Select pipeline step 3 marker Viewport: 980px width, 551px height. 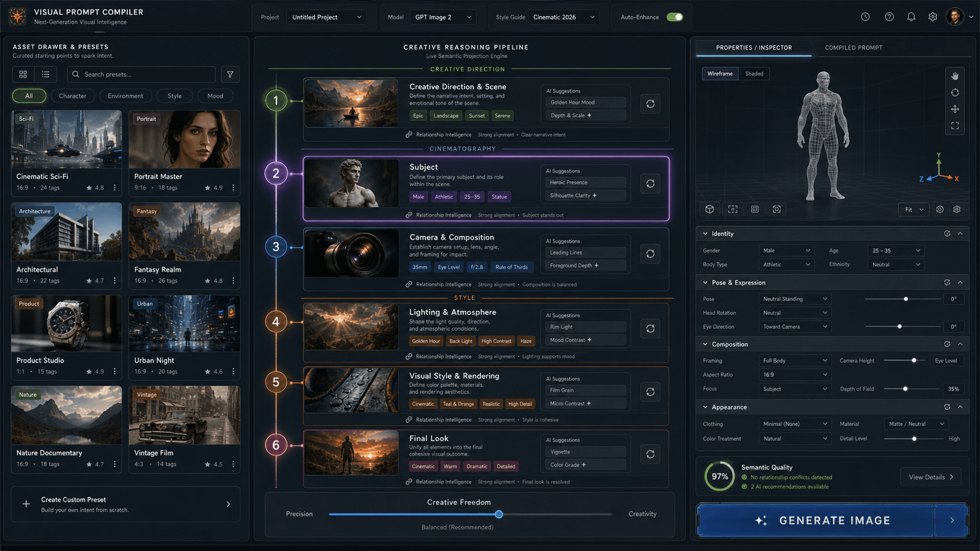click(x=276, y=247)
